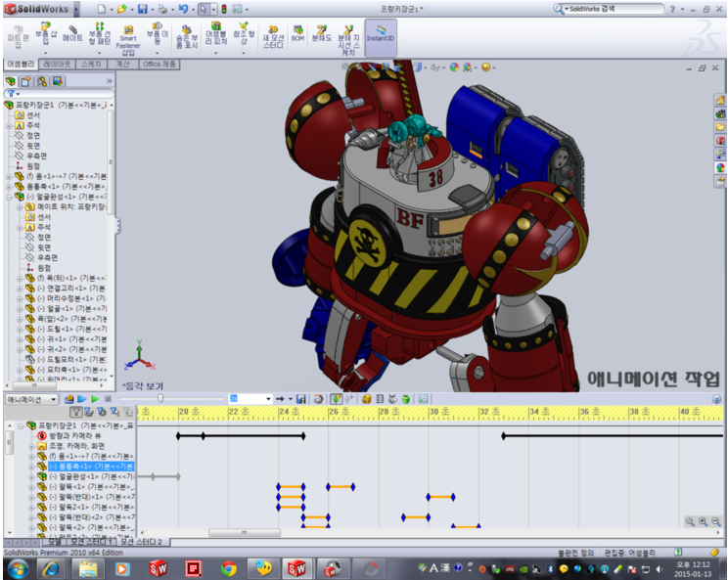Click Smart Fastener insert tool

[x=128, y=41]
